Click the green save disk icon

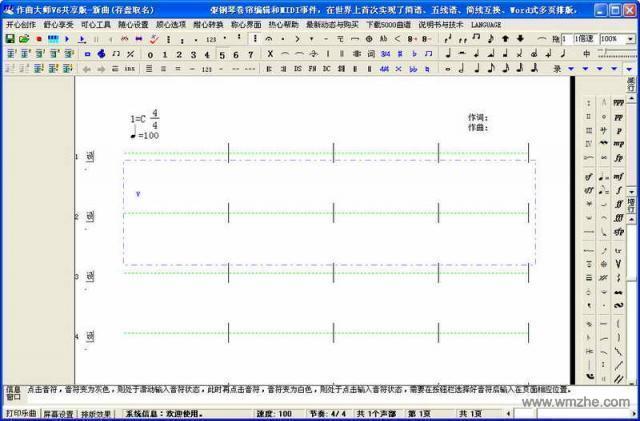9,39
